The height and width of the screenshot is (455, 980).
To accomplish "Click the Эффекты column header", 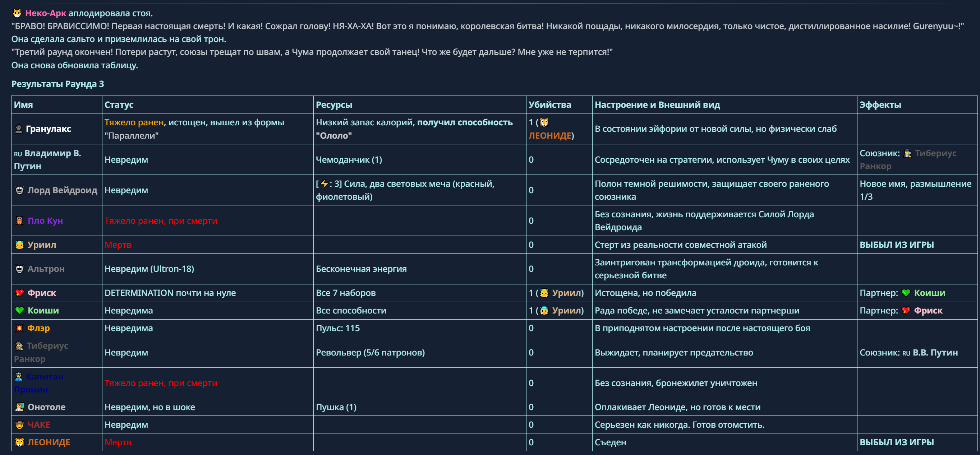I will [x=880, y=105].
